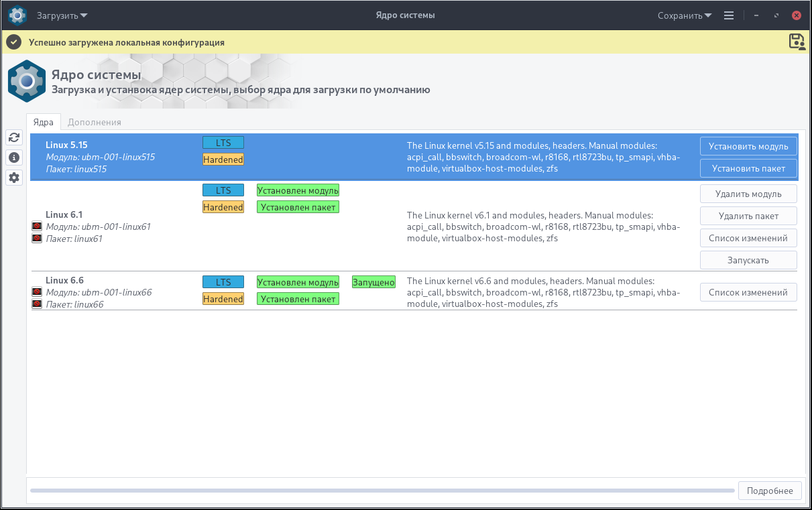Click Удалить модуль for Linux 6.1
This screenshot has height=510, width=812.
click(x=748, y=194)
